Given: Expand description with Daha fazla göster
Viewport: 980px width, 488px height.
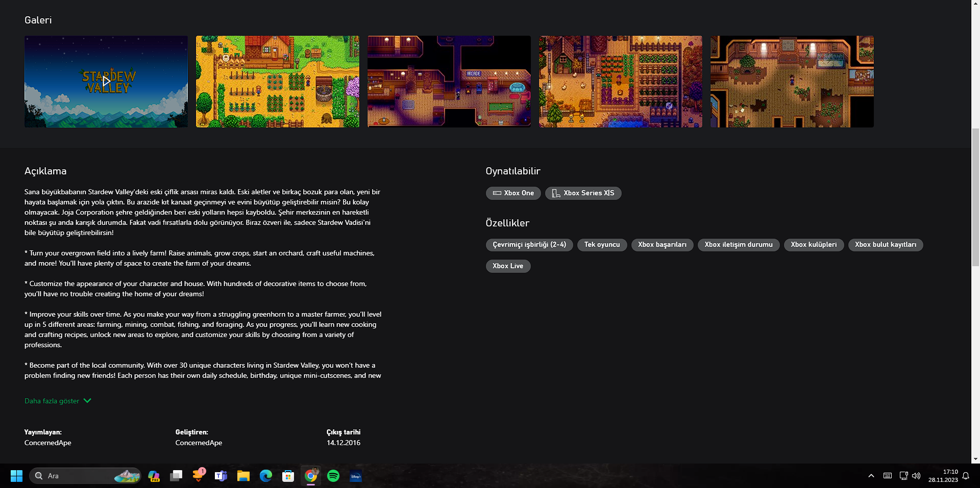Looking at the screenshot, I should click(58, 401).
